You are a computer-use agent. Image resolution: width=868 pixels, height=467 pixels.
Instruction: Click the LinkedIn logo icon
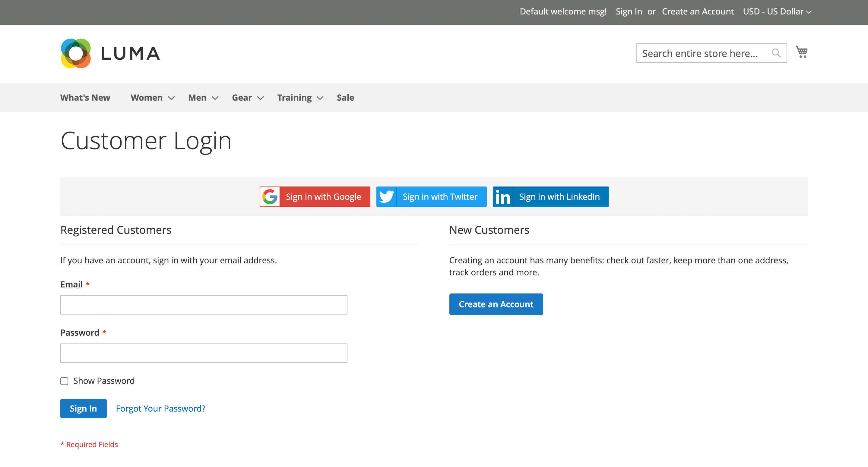click(x=503, y=197)
